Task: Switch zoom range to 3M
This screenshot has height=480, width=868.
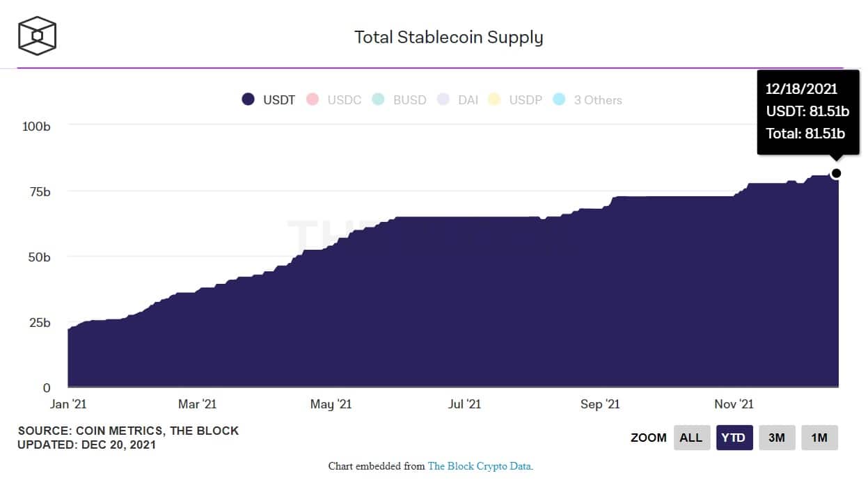Action: tap(777, 438)
